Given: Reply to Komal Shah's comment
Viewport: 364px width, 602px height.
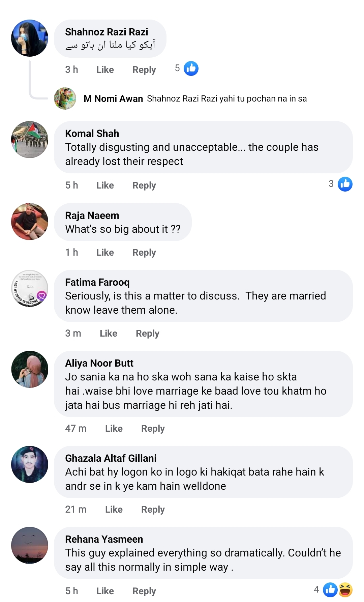Looking at the screenshot, I should [144, 185].
